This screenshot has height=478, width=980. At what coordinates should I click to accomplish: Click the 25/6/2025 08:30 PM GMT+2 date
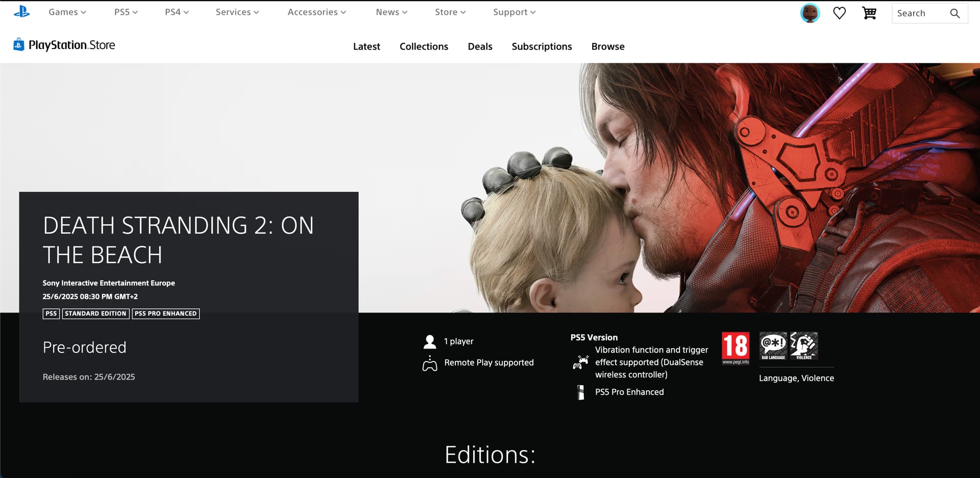(90, 296)
